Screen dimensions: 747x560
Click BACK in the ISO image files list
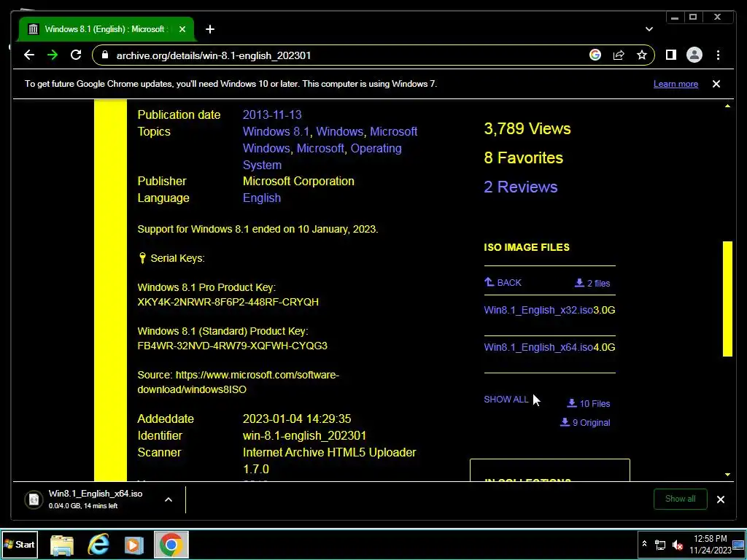pyautogui.click(x=503, y=282)
